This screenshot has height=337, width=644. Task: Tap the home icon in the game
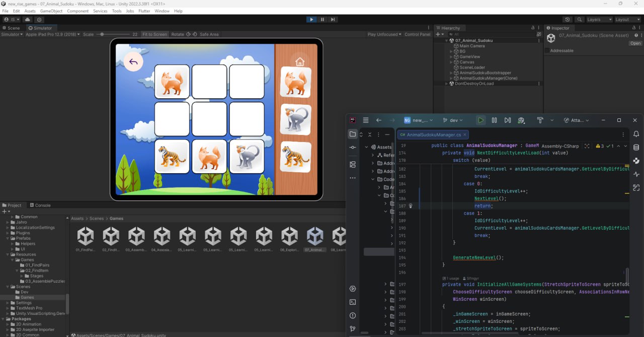pyautogui.click(x=300, y=62)
